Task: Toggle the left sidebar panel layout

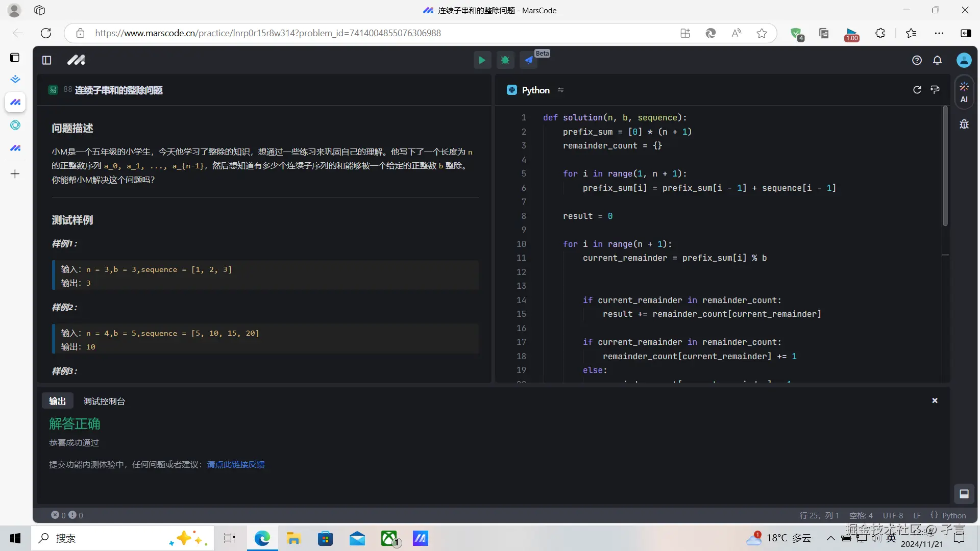Action: (46, 60)
